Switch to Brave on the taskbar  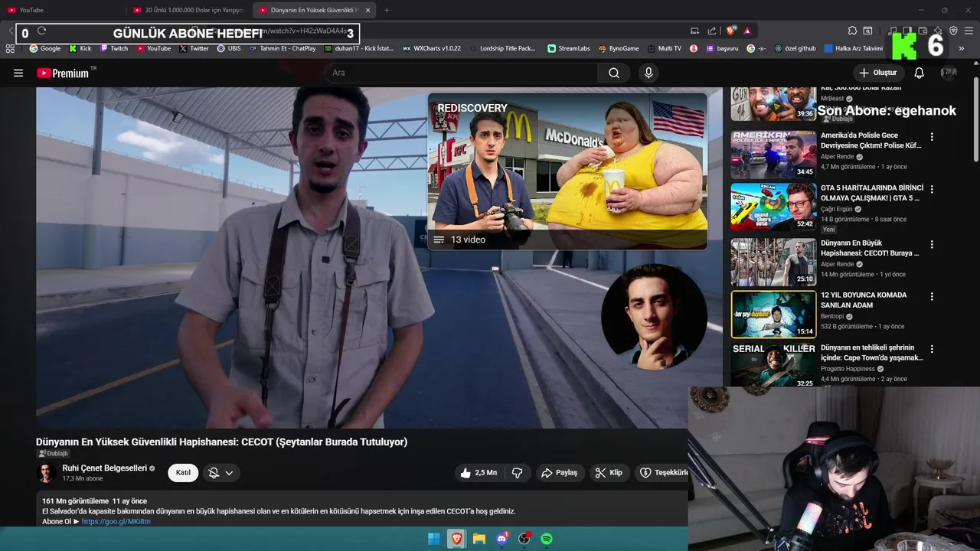[456, 539]
